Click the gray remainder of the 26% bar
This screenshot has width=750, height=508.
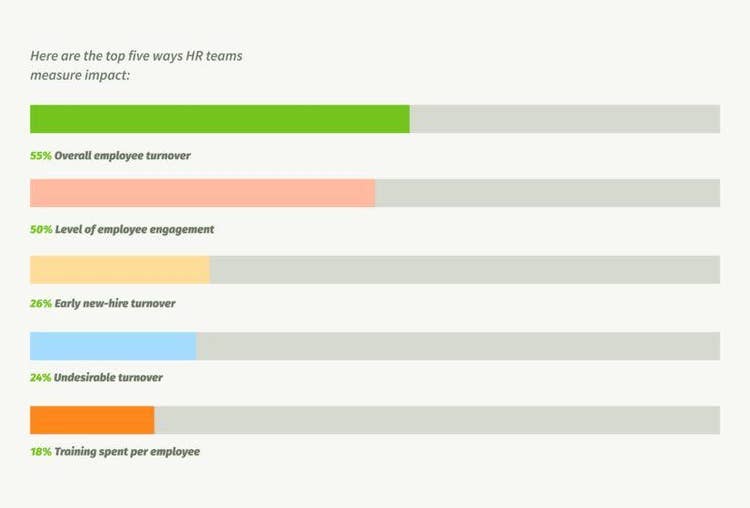point(465,270)
